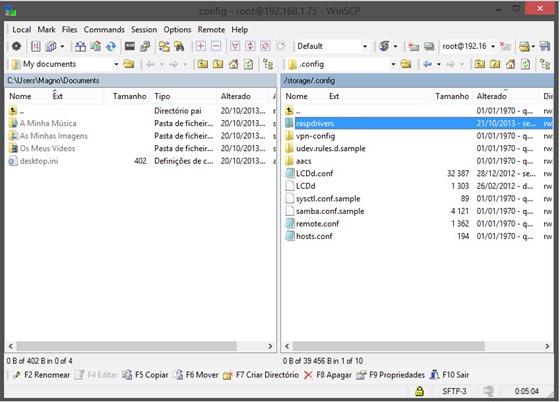Viewport: 560px width, 402px height.
Task: Open the Session menu
Action: [144, 30]
